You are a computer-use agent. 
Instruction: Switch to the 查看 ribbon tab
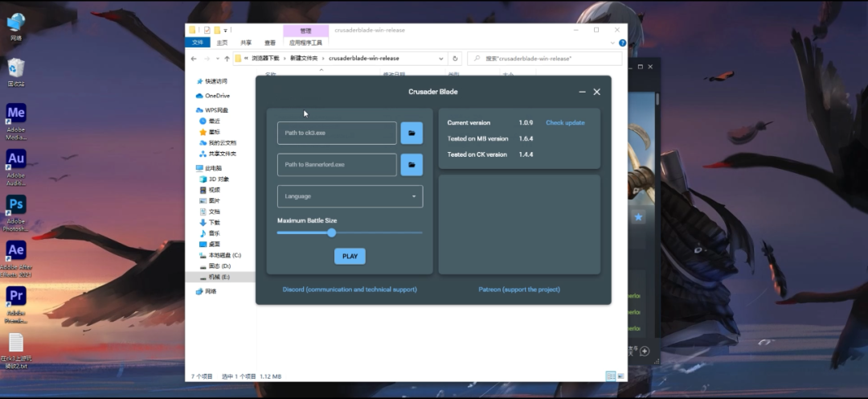coord(269,43)
